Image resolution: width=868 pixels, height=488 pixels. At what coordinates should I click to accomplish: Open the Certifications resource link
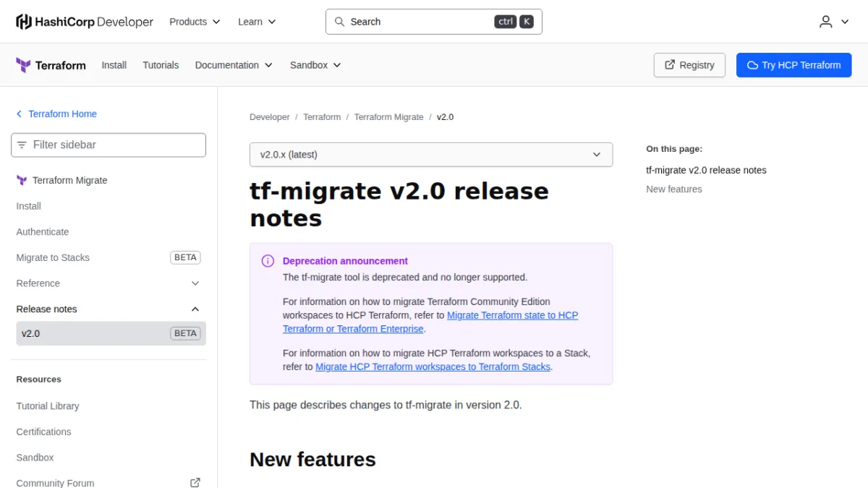tap(44, 432)
